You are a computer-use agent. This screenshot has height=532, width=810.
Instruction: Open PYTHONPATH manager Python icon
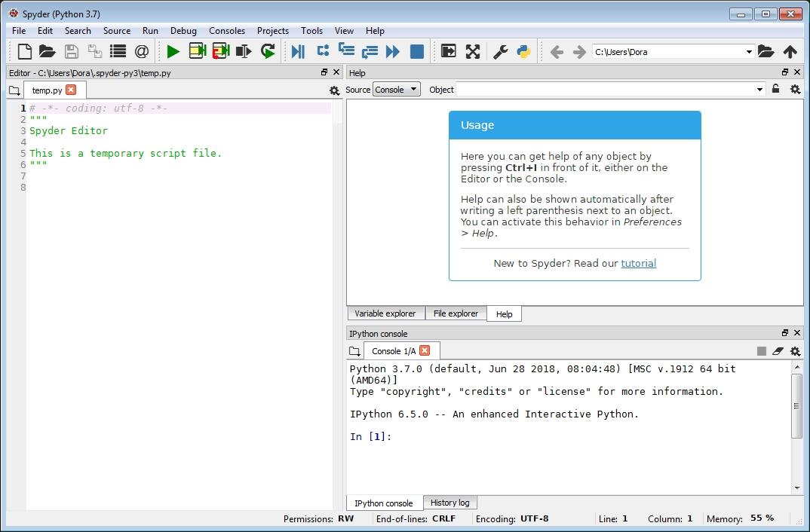pyautogui.click(x=524, y=51)
